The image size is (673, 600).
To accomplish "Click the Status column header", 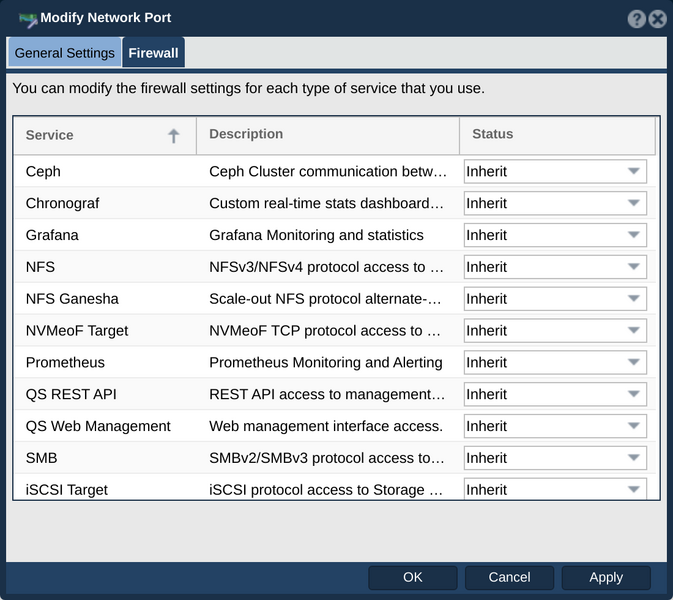I will 558,136.
